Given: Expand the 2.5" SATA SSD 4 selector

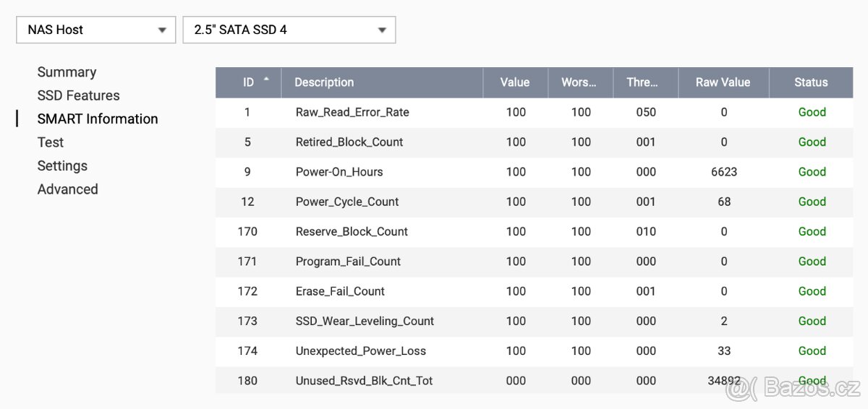Looking at the screenshot, I should [289, 30].
